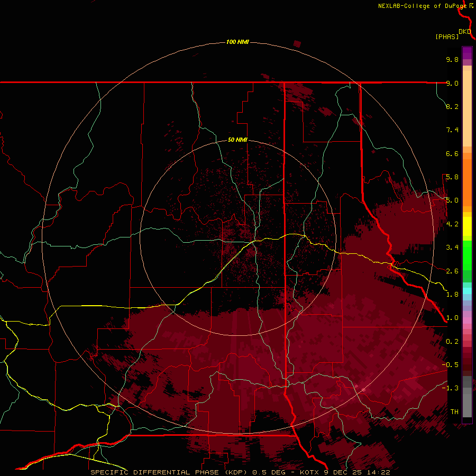
Task: Click the 1.8 value on the color scale
Action: pyautogui.click(x=452, y=295)
